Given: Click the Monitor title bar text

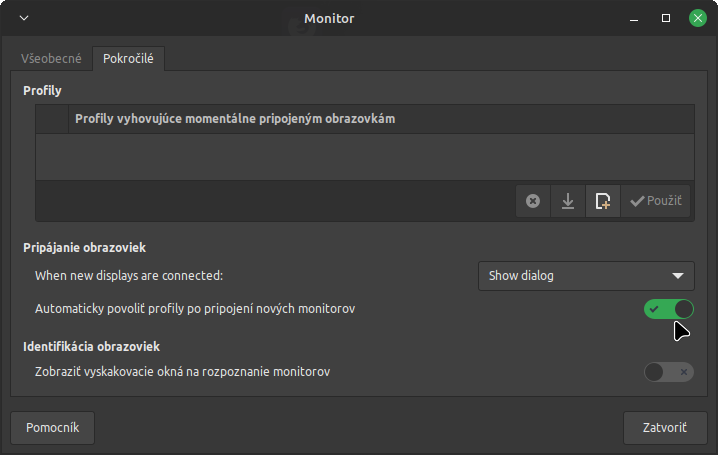Looking at the screenshot, I should pos(329,18).
